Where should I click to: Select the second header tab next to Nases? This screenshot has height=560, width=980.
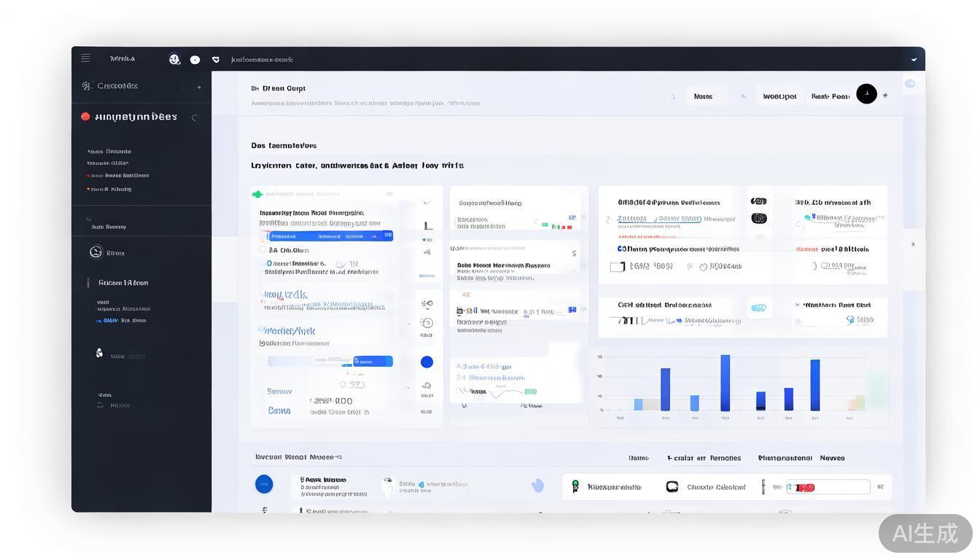coord(779,96)
